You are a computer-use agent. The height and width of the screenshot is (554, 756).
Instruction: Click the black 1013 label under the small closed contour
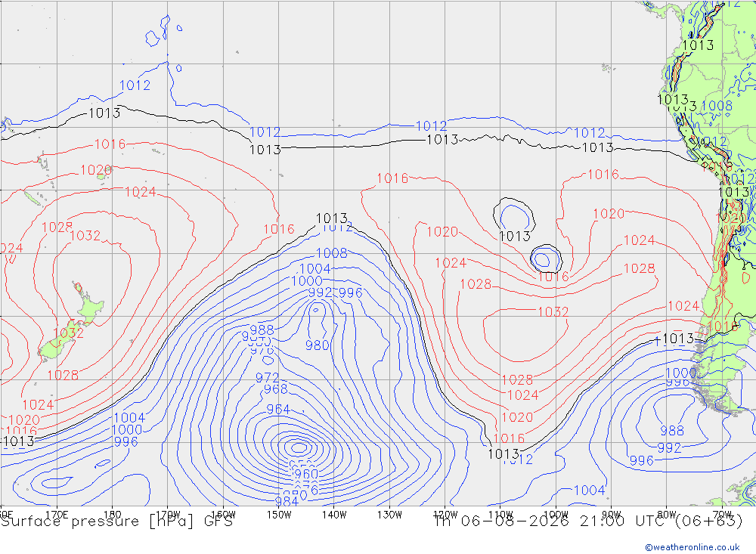(x=515, y=237)
